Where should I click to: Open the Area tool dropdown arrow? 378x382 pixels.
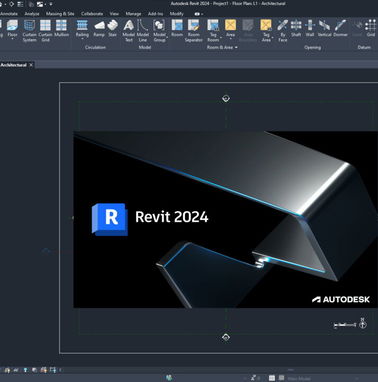tap(230, 39)
